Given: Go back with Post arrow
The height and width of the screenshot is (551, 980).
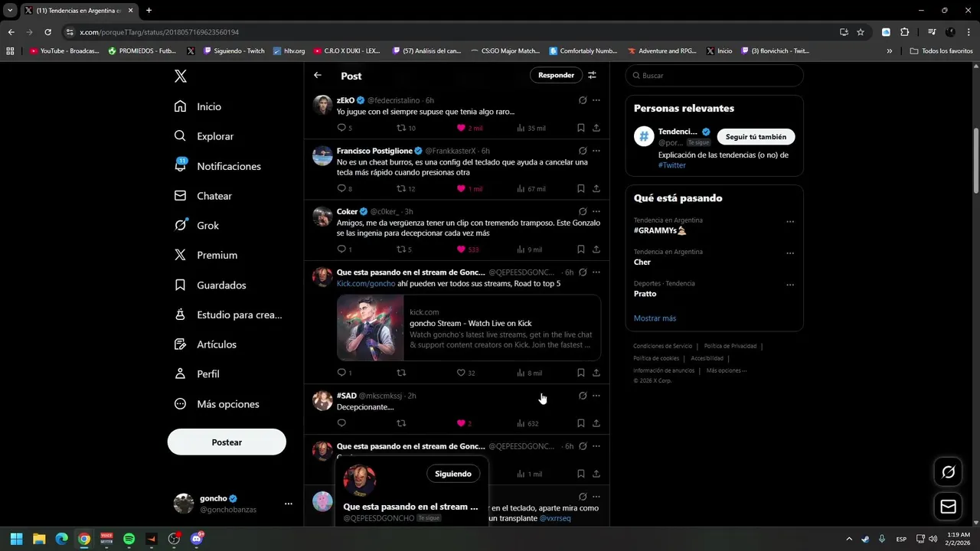Looking at the screenshot, I should point(318,75).
